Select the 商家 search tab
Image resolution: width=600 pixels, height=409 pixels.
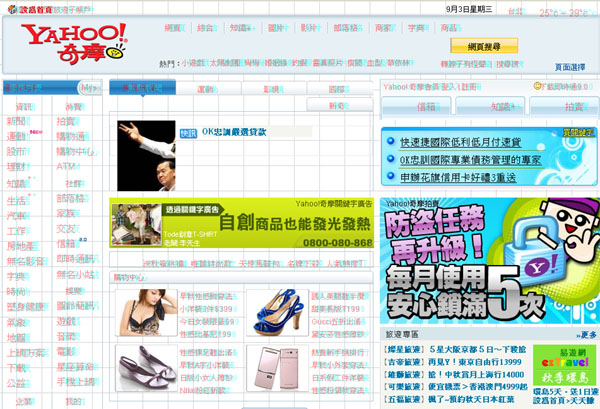pyautogui.click(x=385, y=28)
